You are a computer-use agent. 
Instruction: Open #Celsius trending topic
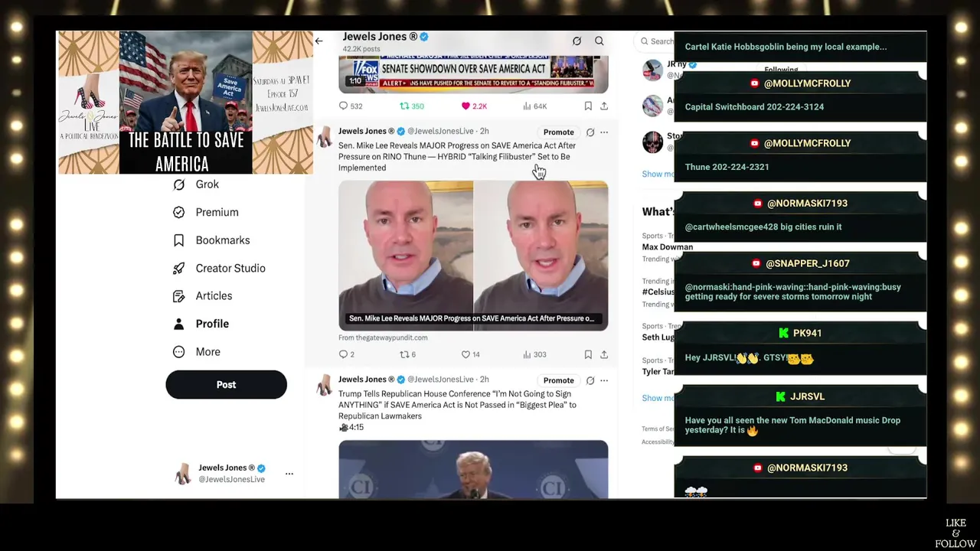tap(658, 292)
